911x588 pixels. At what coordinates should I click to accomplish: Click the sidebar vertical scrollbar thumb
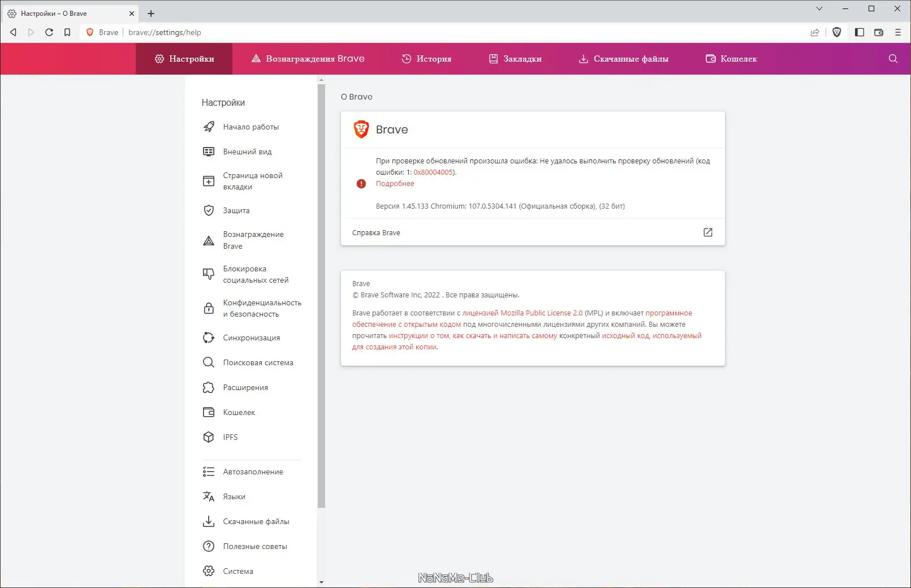tap(321, 296)
